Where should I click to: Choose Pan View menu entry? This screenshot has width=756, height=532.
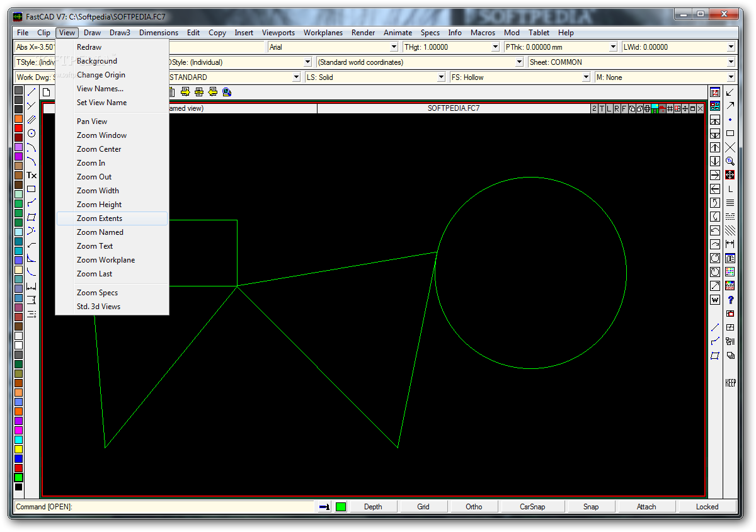point(112,122)
